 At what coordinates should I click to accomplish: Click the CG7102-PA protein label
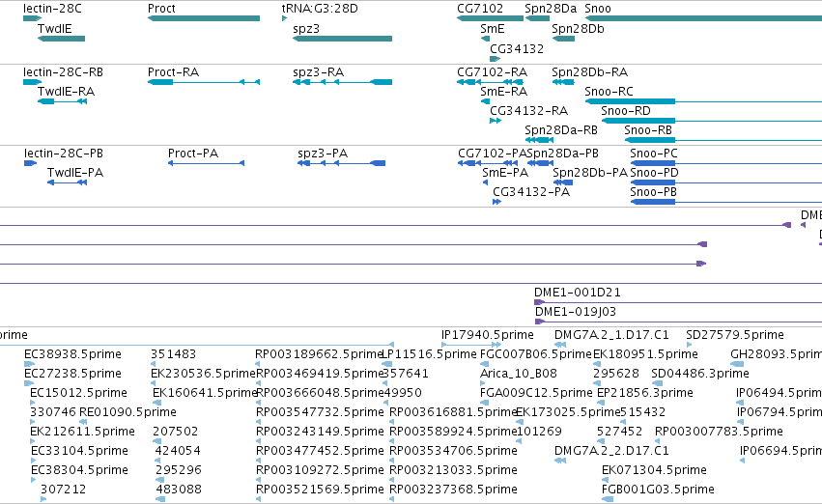(493, 153)
